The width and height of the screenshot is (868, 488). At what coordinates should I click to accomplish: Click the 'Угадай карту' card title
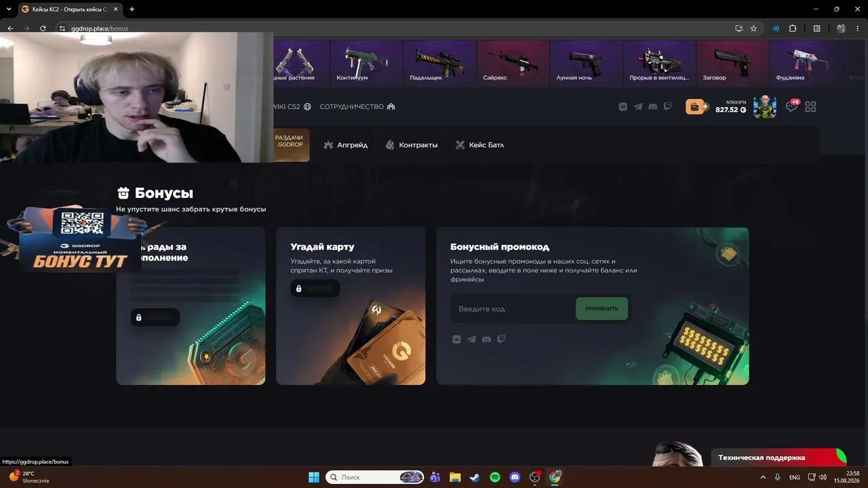pyautogui.click(x=322, y=247)
